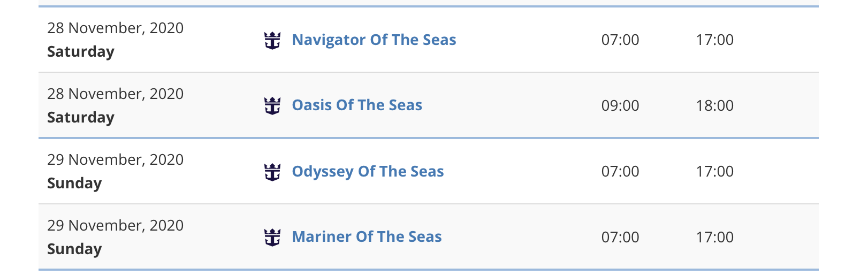Image resolution: width=868 pixels, height=275 pixels.
Task: Click the 18:00 departure time for Oasis
Action: pos(714,105)
